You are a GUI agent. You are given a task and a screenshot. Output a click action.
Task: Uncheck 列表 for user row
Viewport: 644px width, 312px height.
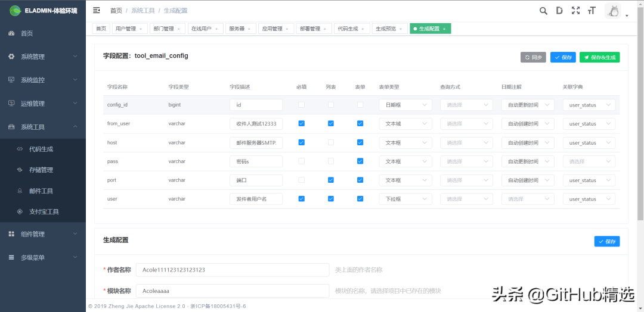pyautogui.click(x=330, y=199)
